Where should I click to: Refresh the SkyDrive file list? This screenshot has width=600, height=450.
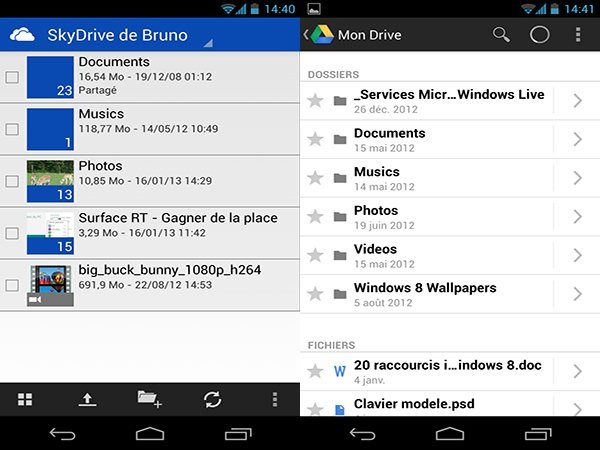pos(212,399)
